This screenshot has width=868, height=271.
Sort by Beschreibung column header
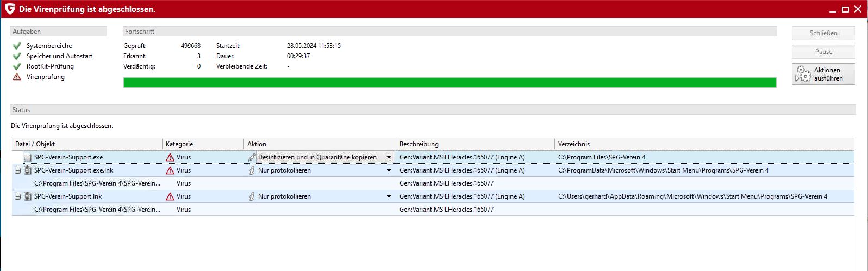pyautogui.click(x=475, y=144)
